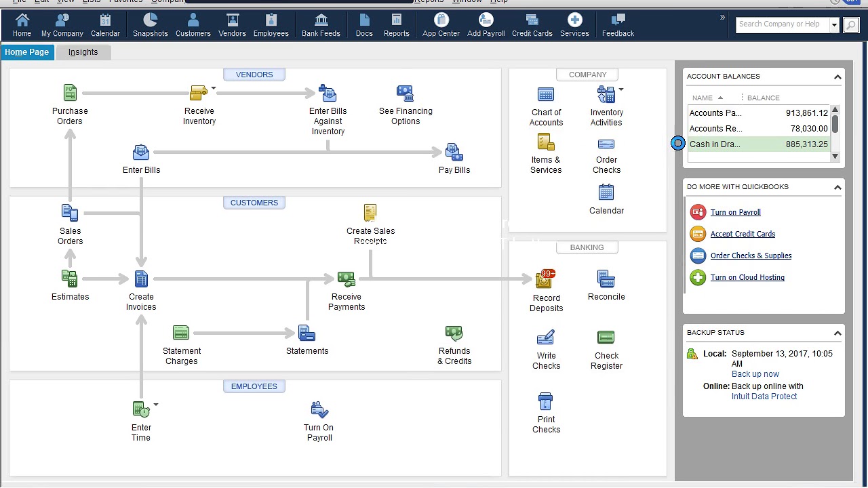
Task: Click the Turn on Payroll link
Action: pos(735,212)
